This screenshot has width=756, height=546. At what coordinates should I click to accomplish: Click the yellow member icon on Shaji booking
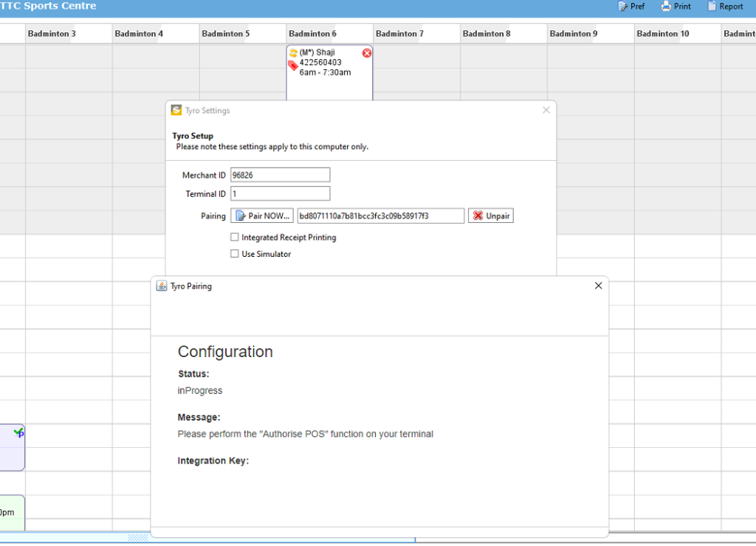pos(293,53)
